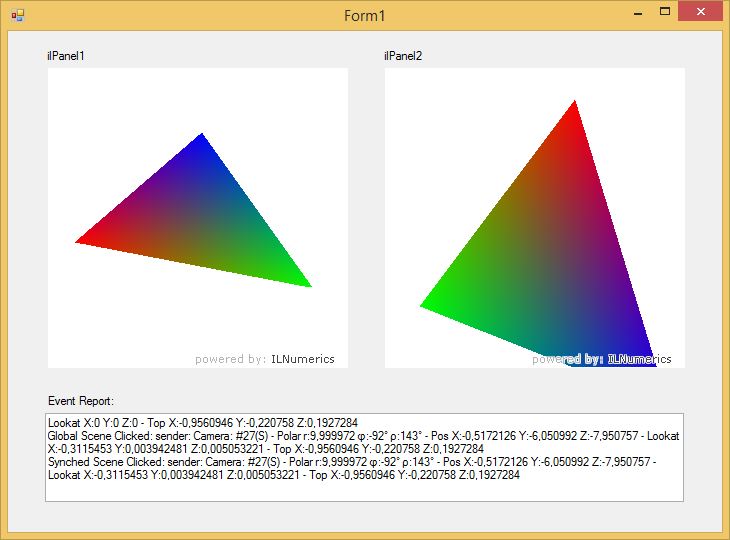
Task: Click the Form1 title text
Action: tap(364, 16)
